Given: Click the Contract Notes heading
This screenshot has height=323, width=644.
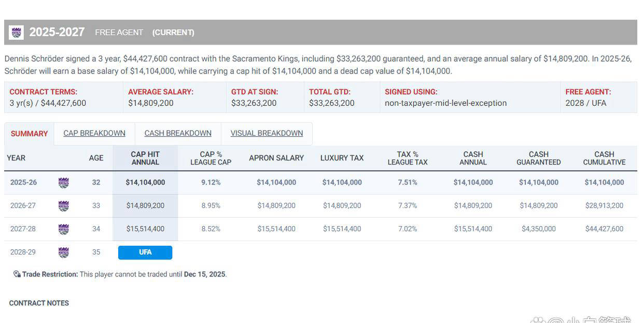Looking at the screenshot, I should pos(39,303).
